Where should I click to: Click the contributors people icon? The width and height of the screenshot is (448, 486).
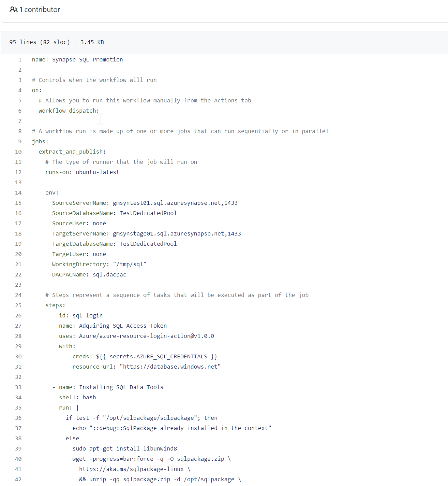coord(13,10)
